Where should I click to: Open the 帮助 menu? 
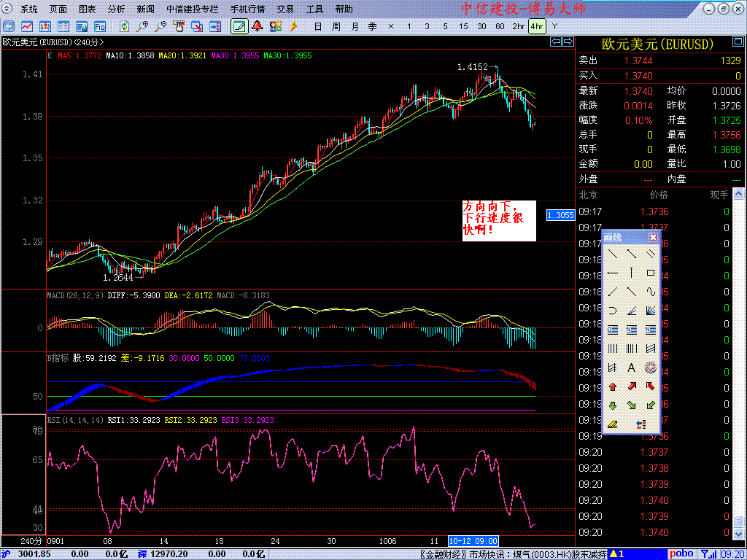[344, 9]
